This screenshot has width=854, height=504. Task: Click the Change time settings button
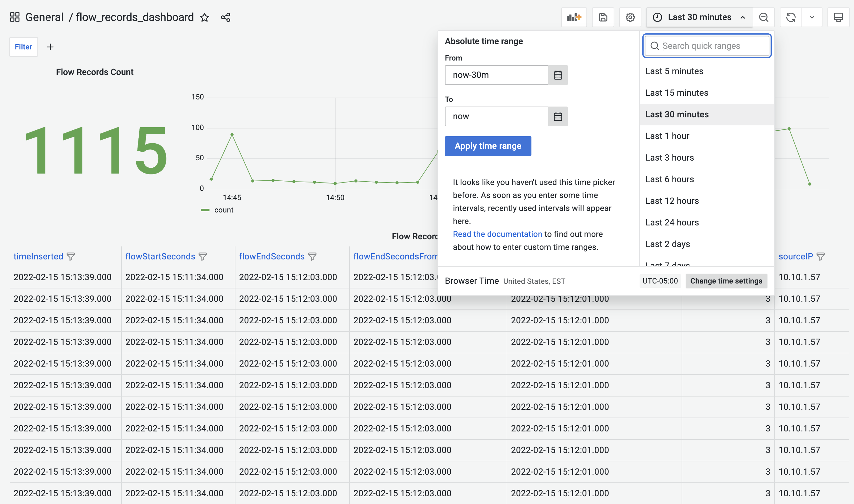(x=726, y=280)
